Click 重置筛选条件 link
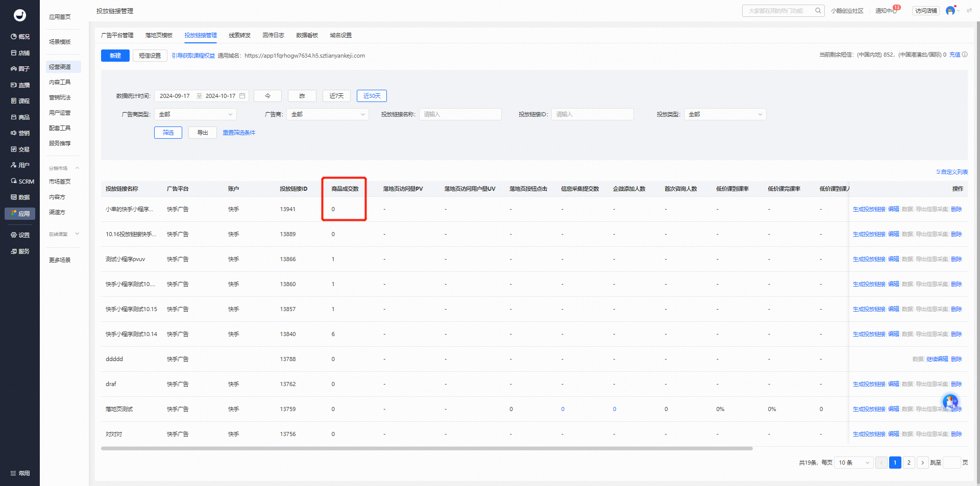The image size is (980, 486). coord(239,133)
